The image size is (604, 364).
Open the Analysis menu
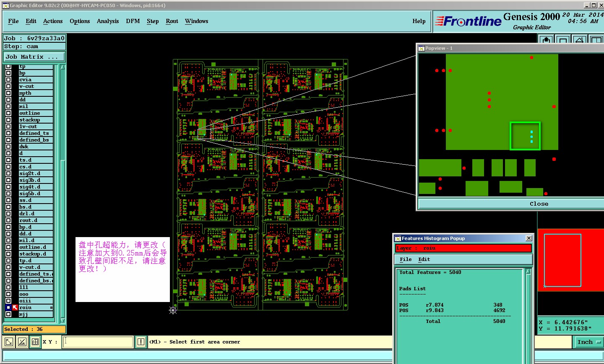coord(108,21)
